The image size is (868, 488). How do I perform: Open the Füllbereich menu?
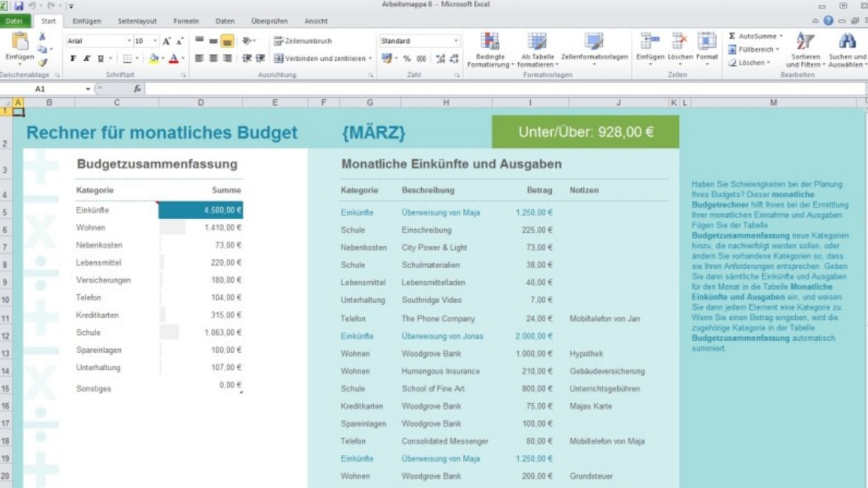[x=754, y=50]
